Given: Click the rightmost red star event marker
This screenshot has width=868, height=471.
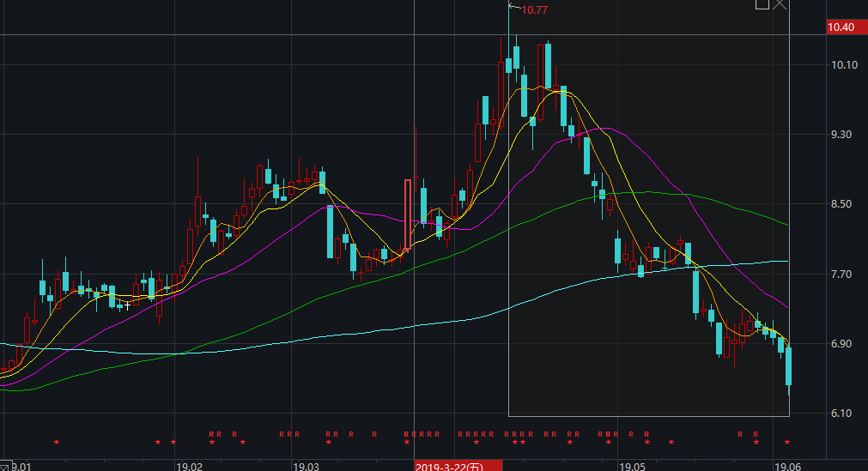Looking at the screenshot, I should pos(787,442).
